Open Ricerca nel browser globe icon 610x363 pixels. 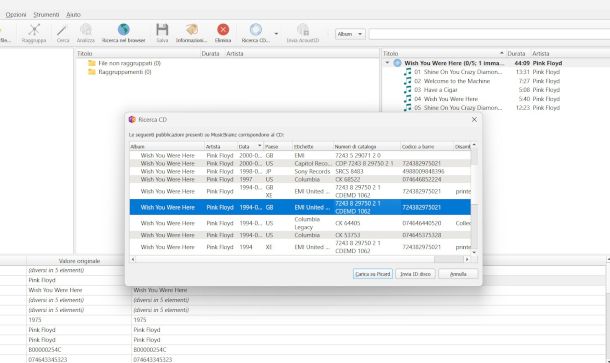(123, 30)
